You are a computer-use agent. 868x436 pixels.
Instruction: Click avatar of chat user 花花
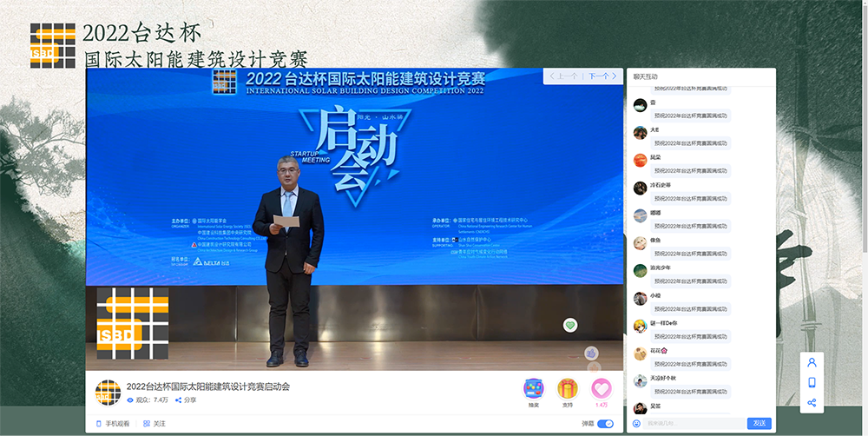tap(640, 353)
